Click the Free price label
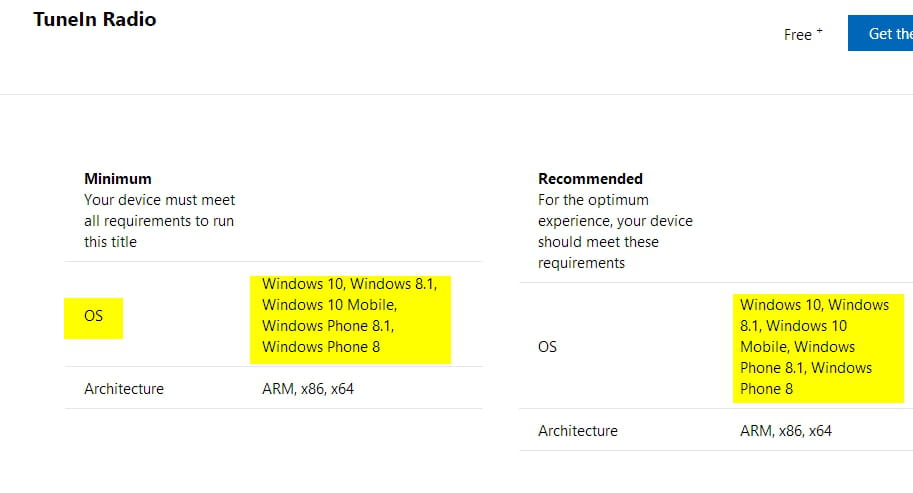Viewport: 913px width, 493px height. click(797, 35)
